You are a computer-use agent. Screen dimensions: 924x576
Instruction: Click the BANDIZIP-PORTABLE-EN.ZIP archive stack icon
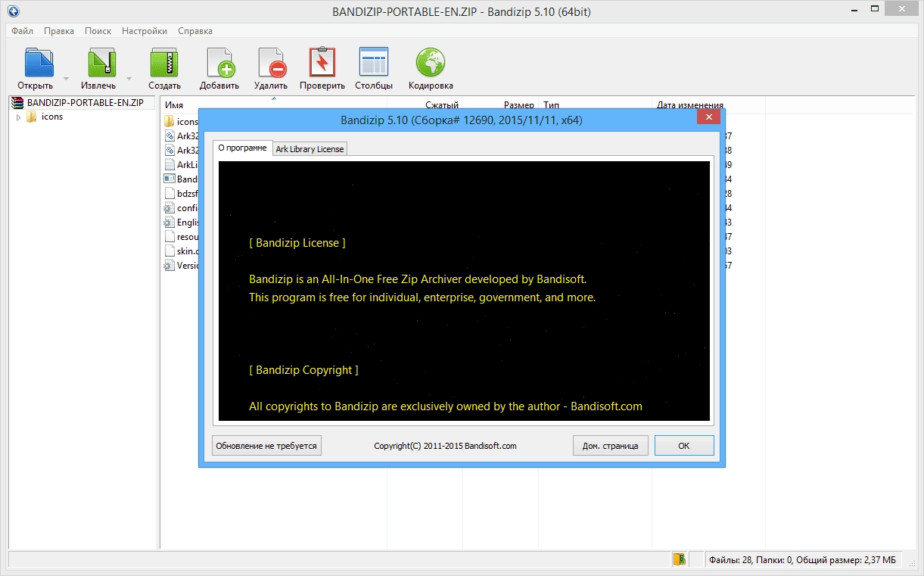point(18,103)
